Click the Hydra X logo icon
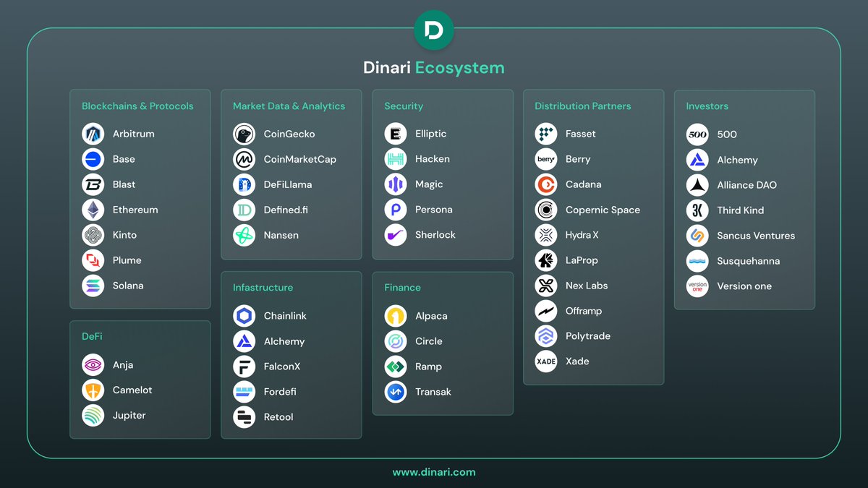 coord(546,235)
